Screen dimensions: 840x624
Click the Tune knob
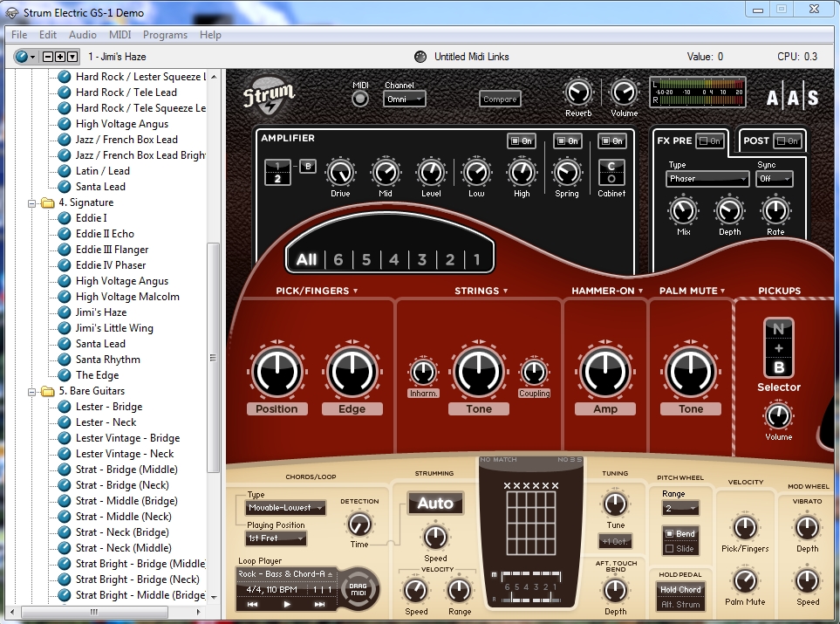(615, 504)
